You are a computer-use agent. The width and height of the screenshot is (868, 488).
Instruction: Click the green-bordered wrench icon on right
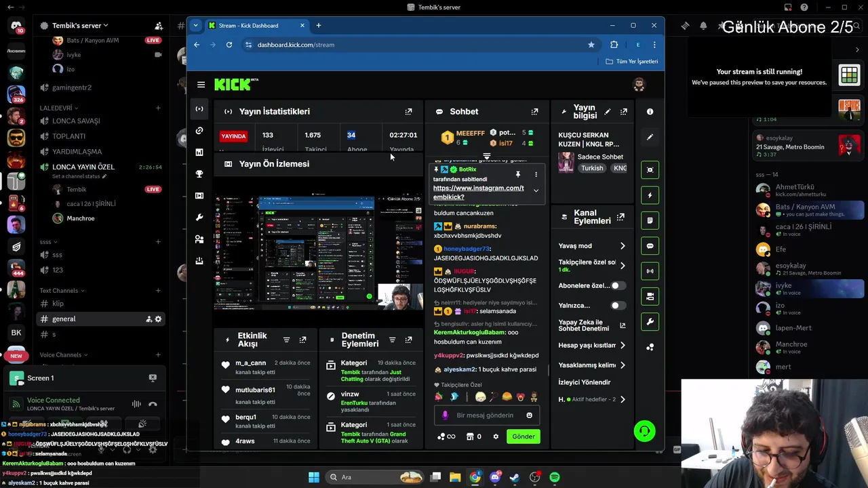pyautogui.click(x=650, y=322)
